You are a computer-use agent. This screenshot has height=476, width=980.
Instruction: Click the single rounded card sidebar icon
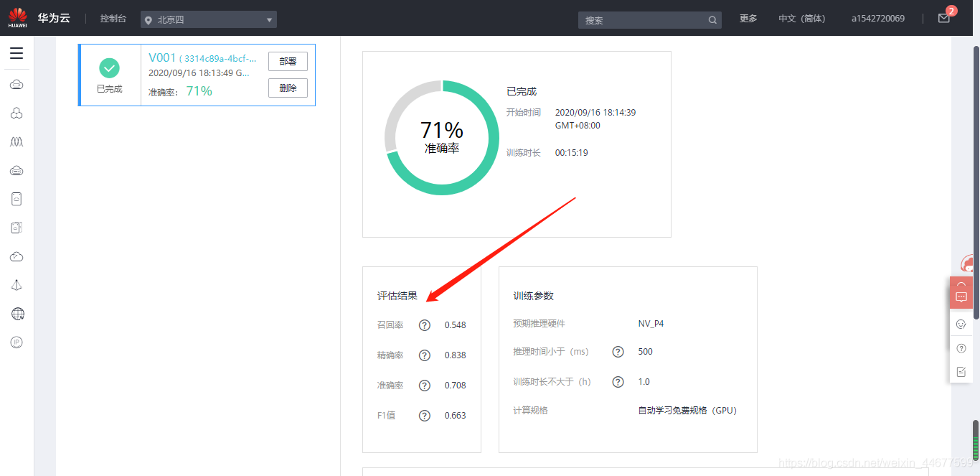click(x=17, y=200)
